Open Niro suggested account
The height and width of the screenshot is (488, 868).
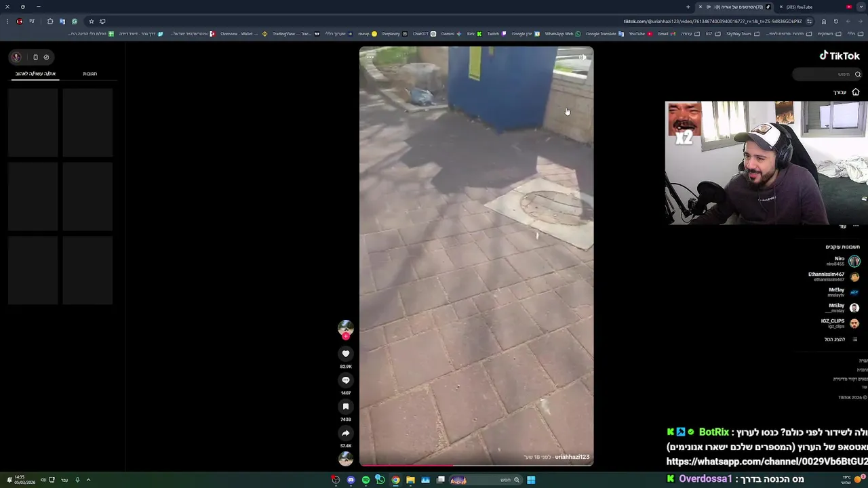click(843, 261)
